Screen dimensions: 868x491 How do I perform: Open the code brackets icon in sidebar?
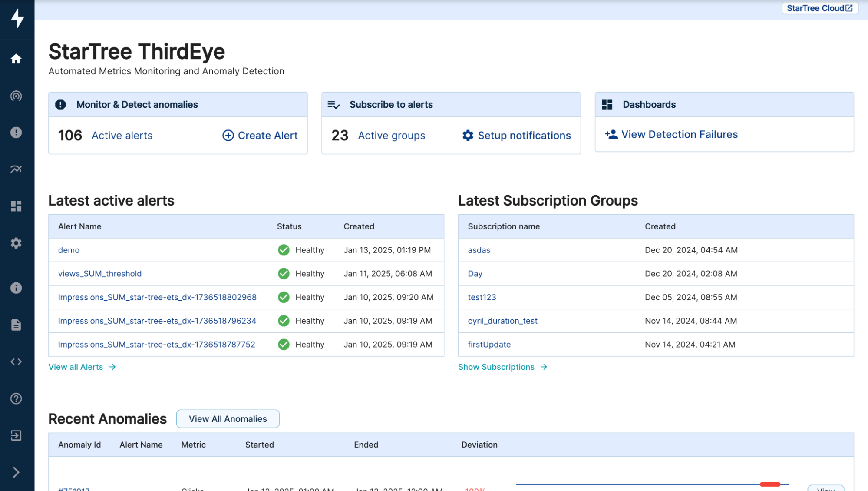[x=16, y=362]
